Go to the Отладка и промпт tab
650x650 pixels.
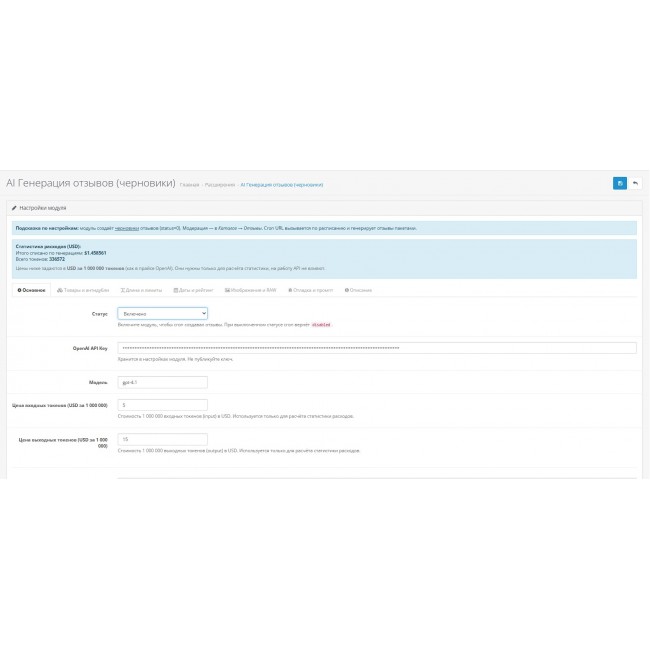[x=311, y=290]
